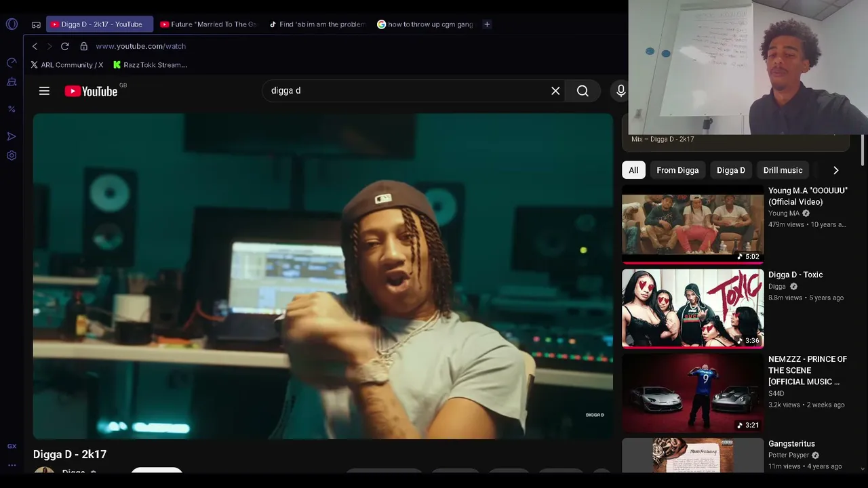Screen dimensions: 868x488
Task: Switch to the Future Married To The Game tab
Action: (x=209, y=24)
